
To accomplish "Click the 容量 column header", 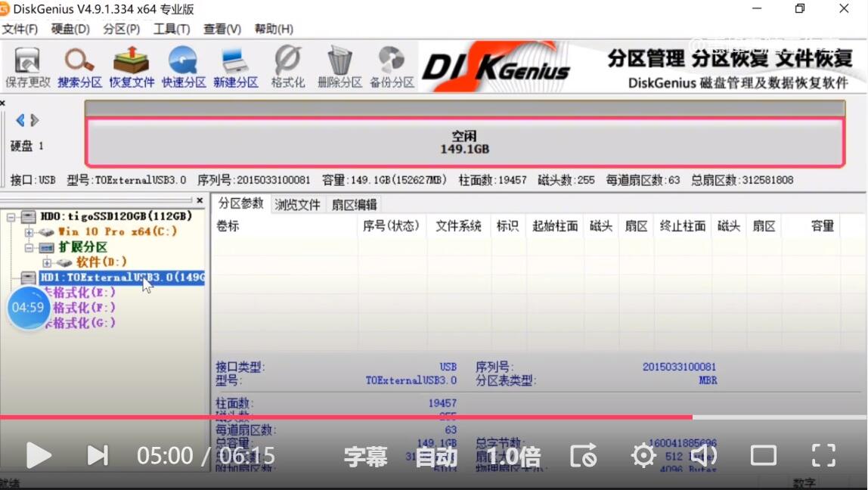I will coord(823,226).
